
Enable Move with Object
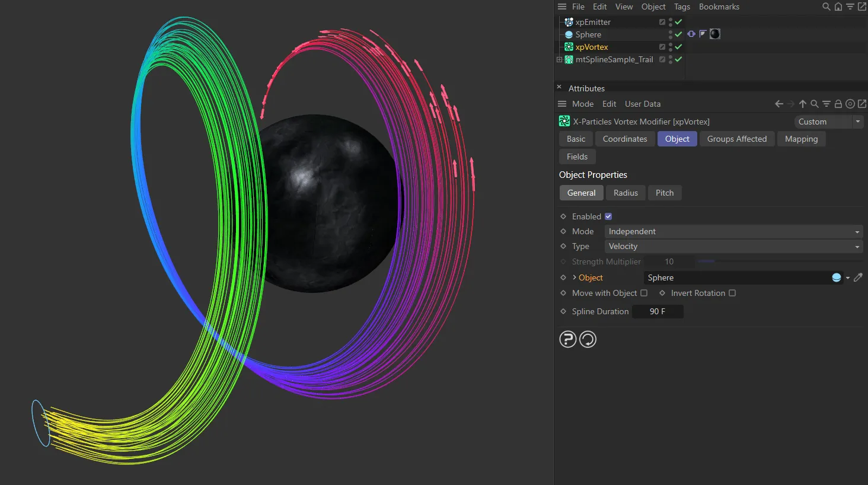[x=644, y=293]
